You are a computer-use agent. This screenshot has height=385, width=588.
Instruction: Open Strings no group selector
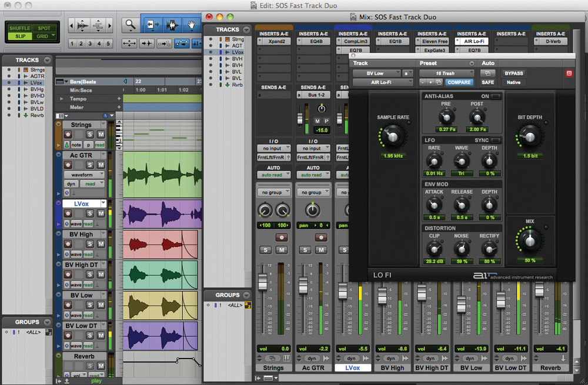pyautogui.click(x=274, y=192)
